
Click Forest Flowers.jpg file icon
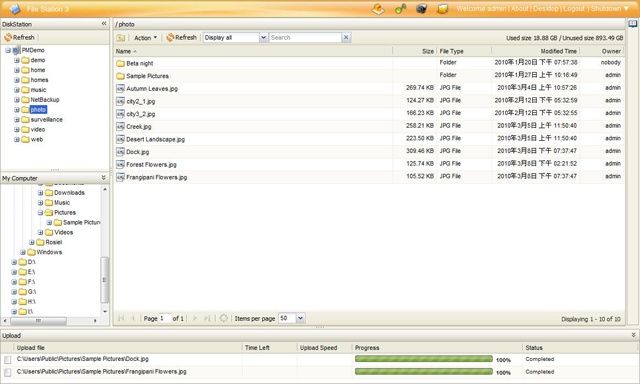coord(120,164)
